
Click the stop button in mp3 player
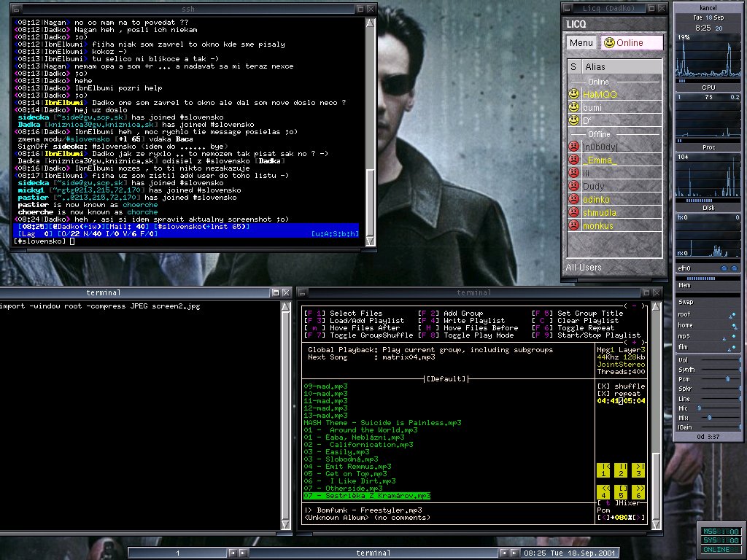coord(621,491)
